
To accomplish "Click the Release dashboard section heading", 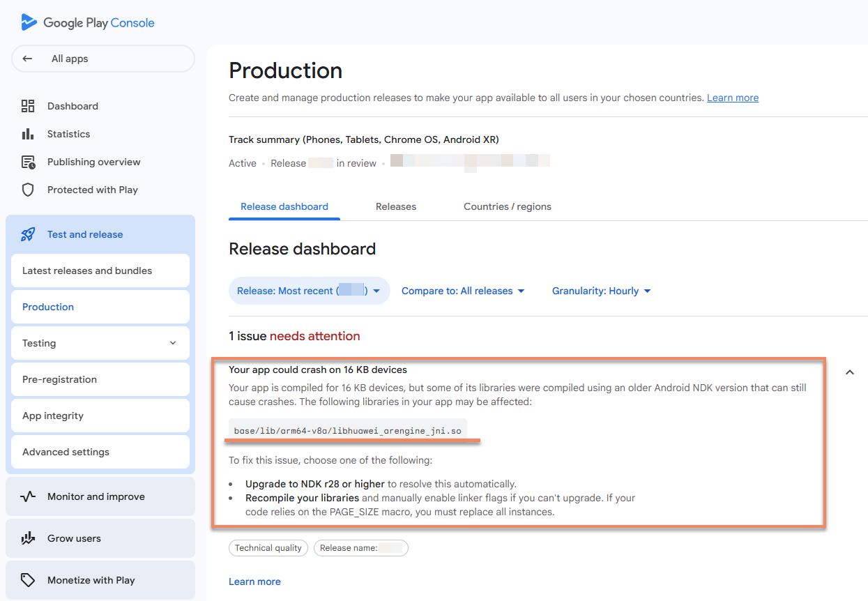I will [303, 249].
